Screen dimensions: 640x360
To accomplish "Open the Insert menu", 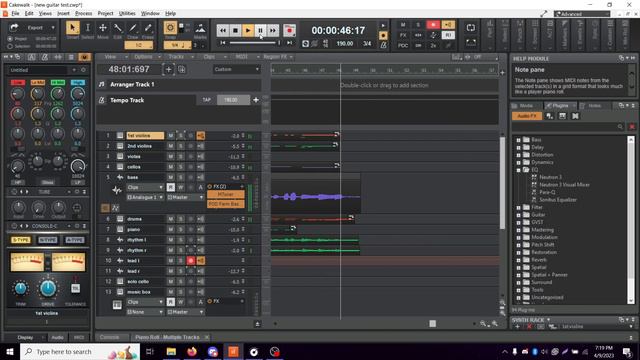I will pyautogui.click(x=63, y=13).
